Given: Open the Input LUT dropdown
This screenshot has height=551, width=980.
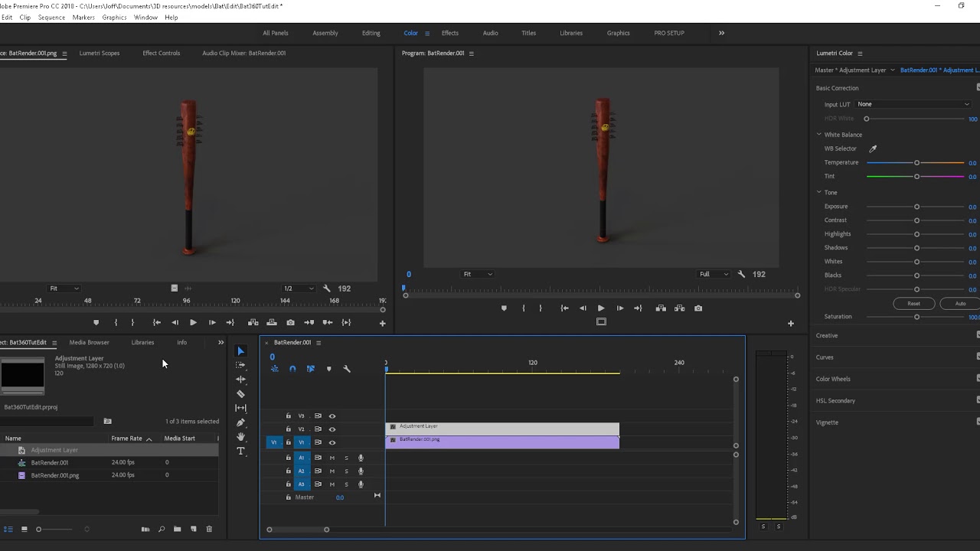Looking at the screenshot, I should coord(913,104).
